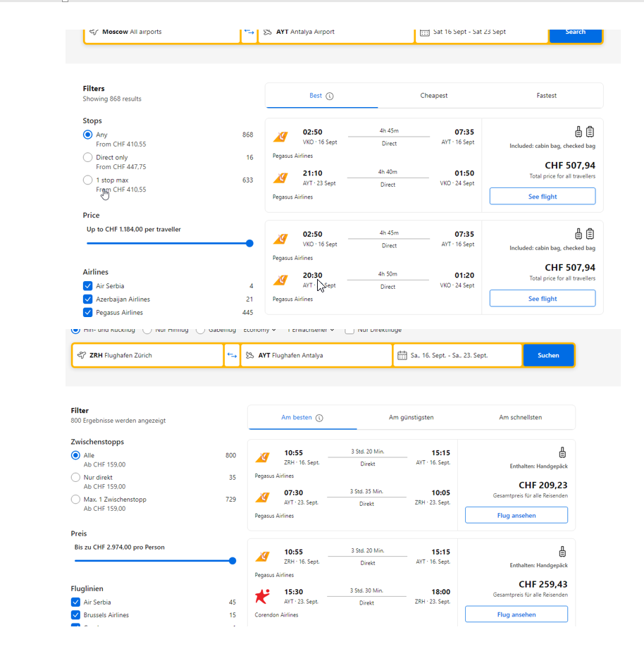Click info icon beside Am besten tab
This screenshot has width=644, height=656.
coord(319,418)
